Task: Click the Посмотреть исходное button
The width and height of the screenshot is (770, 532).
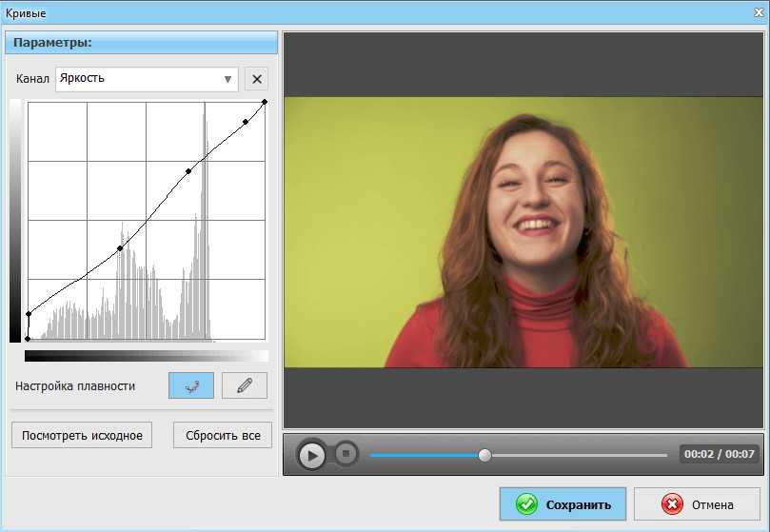Action: pos(82,436)
